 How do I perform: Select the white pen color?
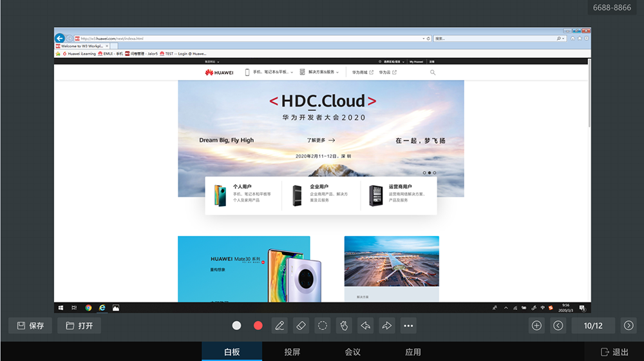pyautogui.click(x=236, y=326)
